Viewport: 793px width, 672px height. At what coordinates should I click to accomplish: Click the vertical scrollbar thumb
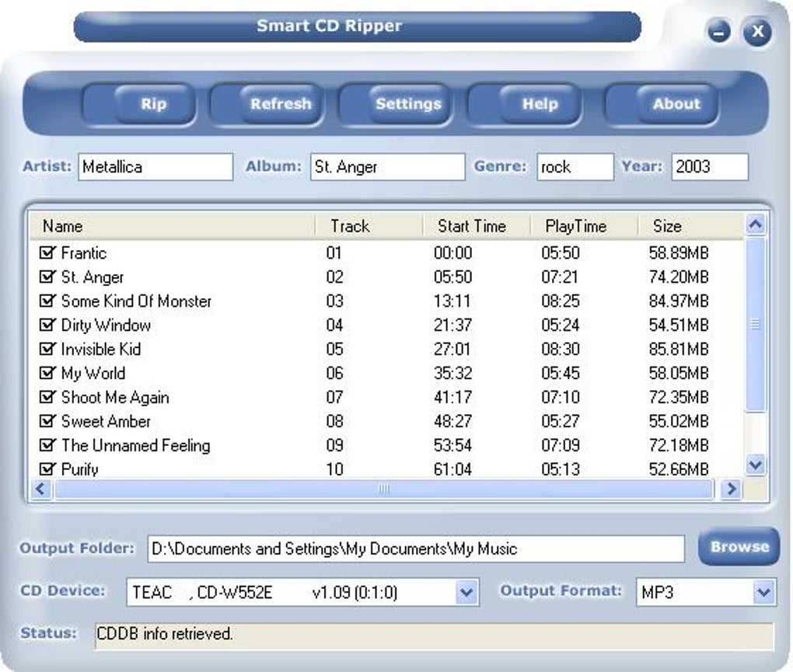point(756,325)
